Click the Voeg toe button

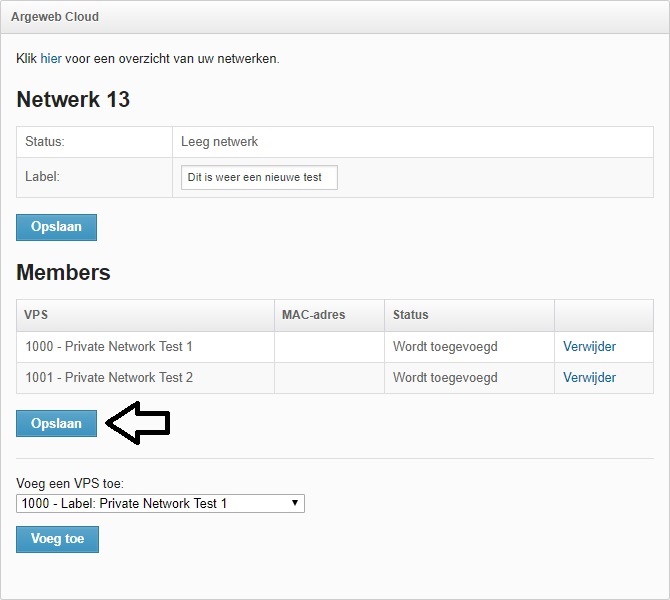coord(57,539)
